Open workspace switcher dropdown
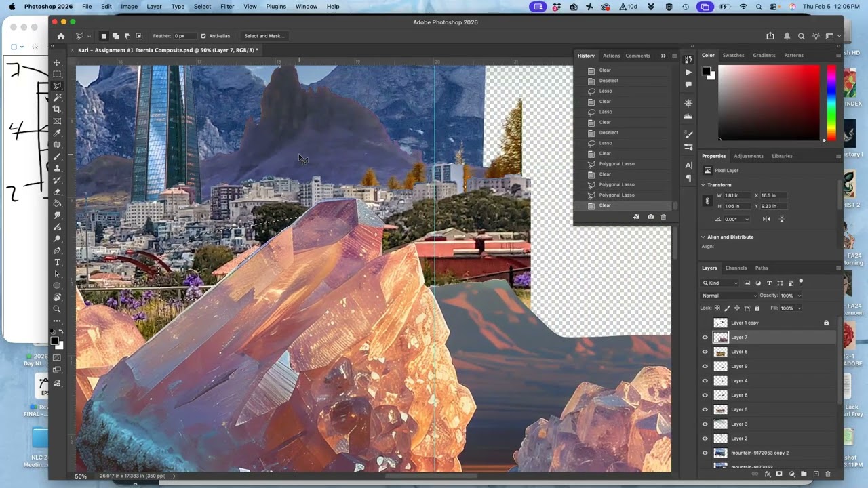868x488 pixels. [832, 36]
